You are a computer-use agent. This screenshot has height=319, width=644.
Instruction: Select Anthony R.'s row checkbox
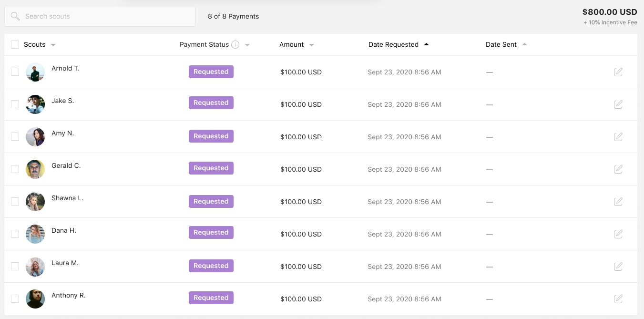15,299
